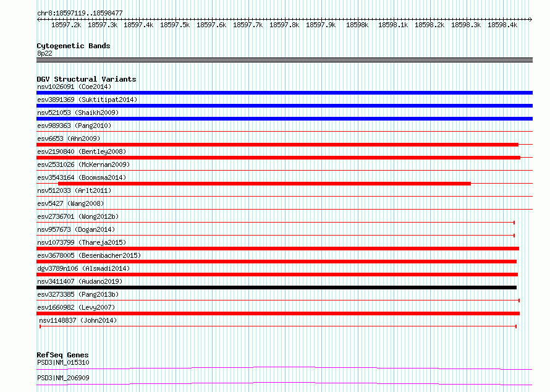Image resolution: width=550 pixels, height=392 pixels.
Task: Click the red bar under esv3678005
Action: click(x=276, y=262)
